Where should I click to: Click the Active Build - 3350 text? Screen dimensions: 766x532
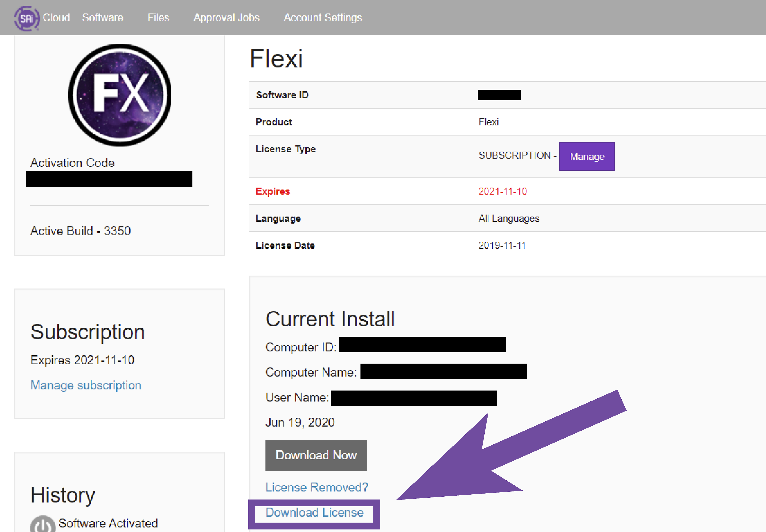(x=80, y=231)
